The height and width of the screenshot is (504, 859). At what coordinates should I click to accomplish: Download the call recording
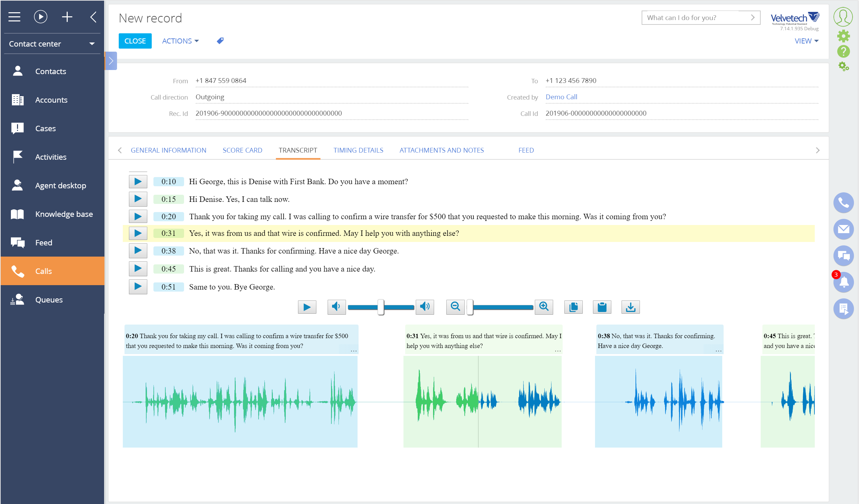coord(631,307)
